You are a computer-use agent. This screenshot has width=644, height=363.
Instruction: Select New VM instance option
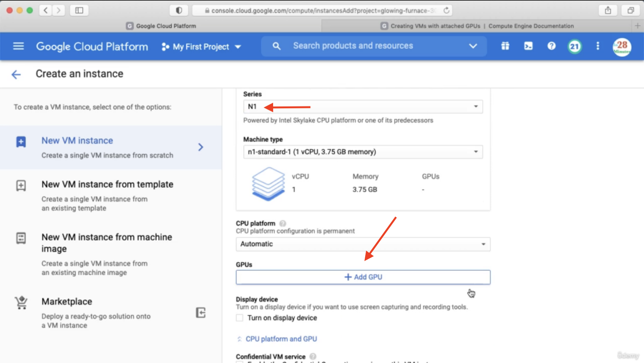111,147
